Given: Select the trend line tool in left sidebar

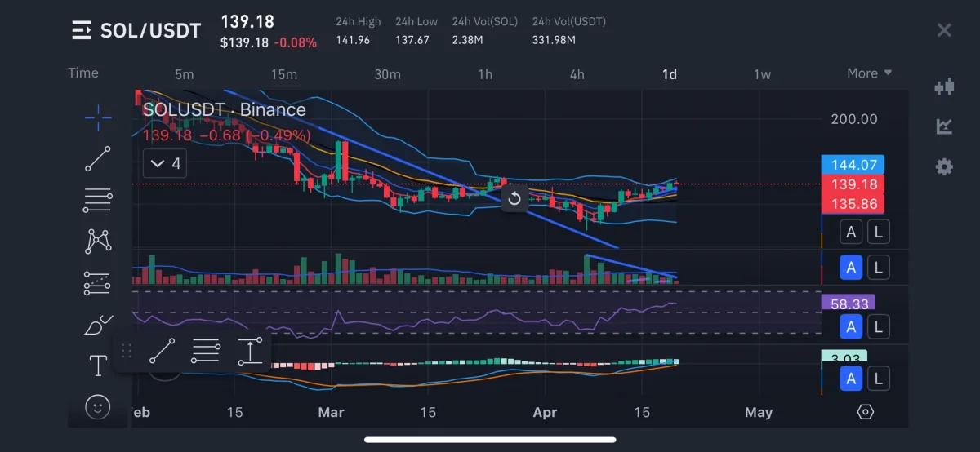Looking at the screenshot, I should click(x=98, y=158).
